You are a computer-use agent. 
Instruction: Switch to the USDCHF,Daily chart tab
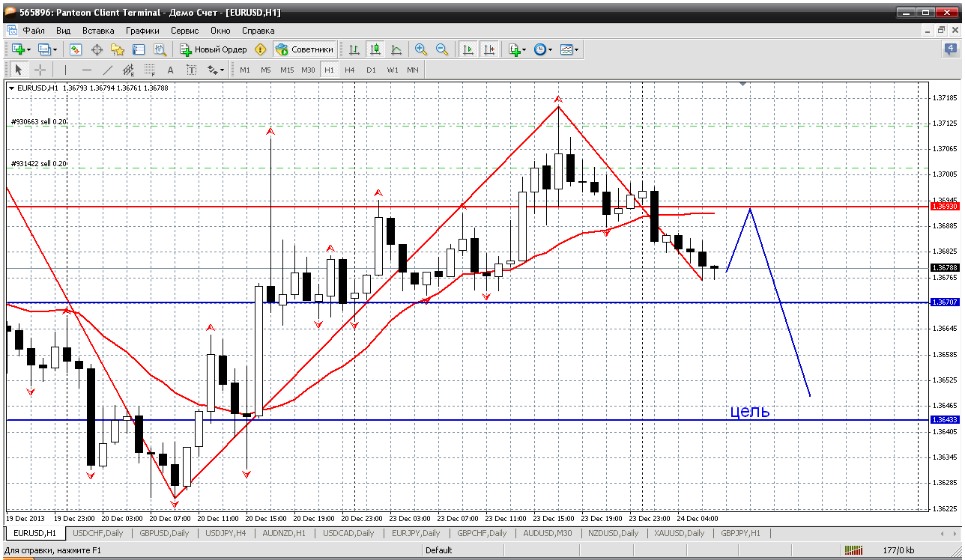click(x=97, y=533)
